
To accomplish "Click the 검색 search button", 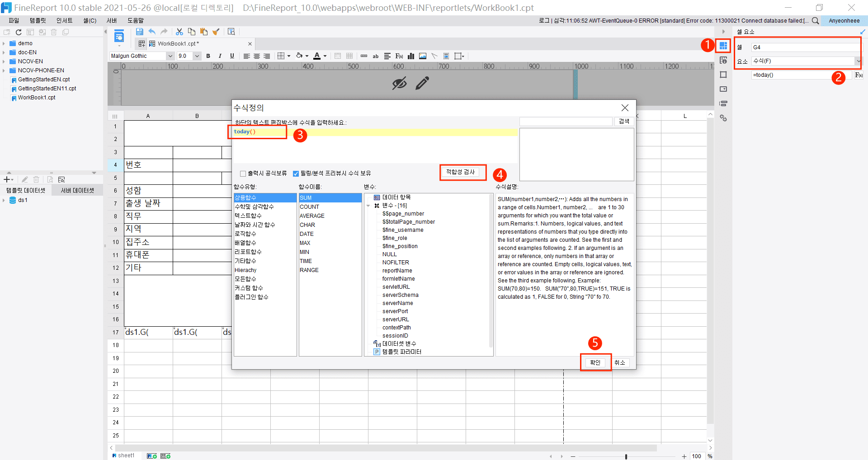I will [x=624, y=122].
